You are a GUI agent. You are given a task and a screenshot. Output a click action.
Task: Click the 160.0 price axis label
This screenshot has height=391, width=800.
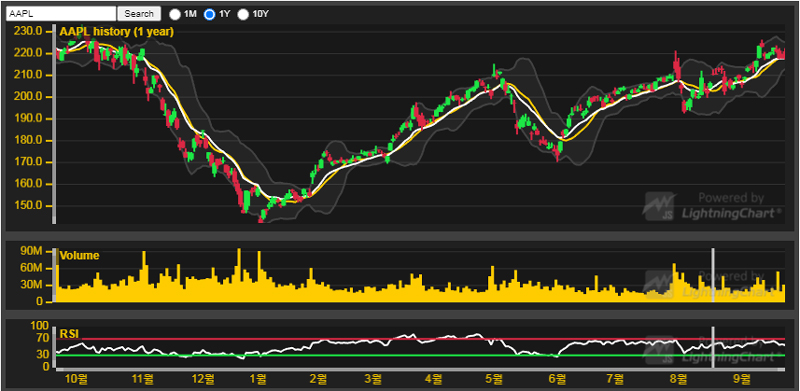[x=29, y=185]
